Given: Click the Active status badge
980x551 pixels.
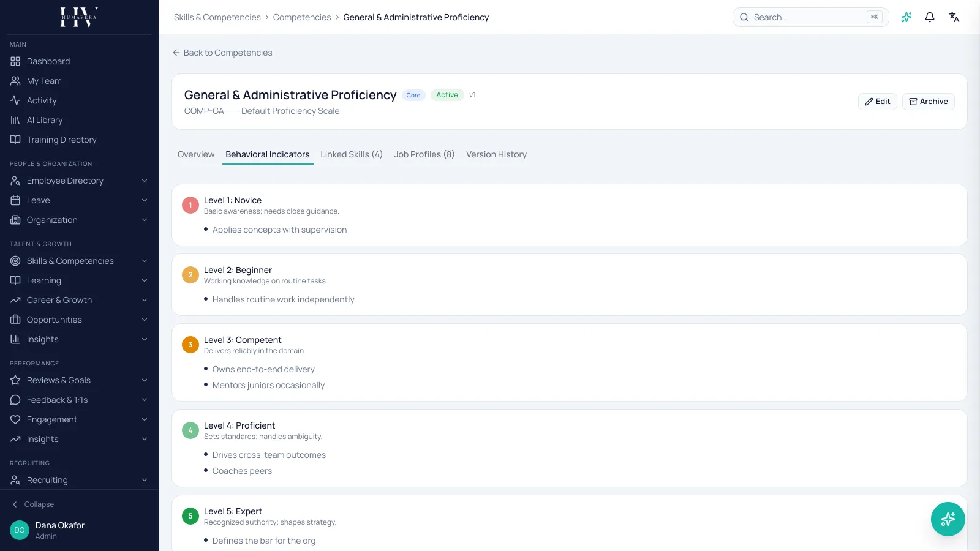Looking at the screenshot, I should [447, 95].
